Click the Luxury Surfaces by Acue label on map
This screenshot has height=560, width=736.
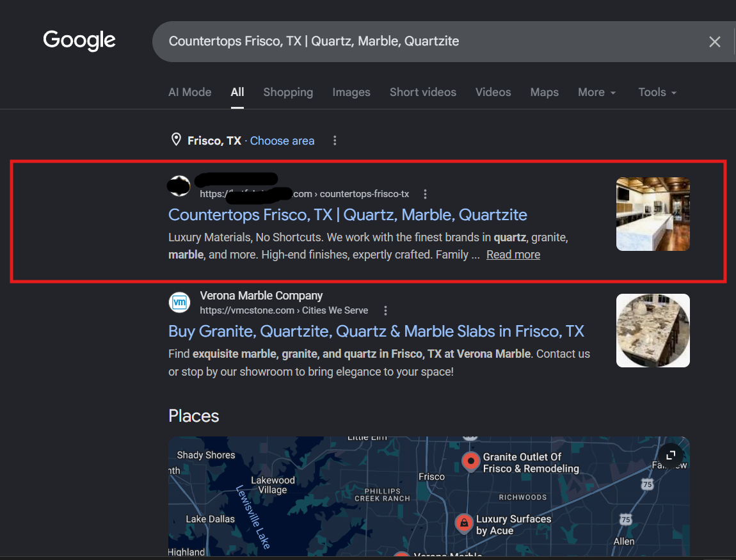pos(513,525)
